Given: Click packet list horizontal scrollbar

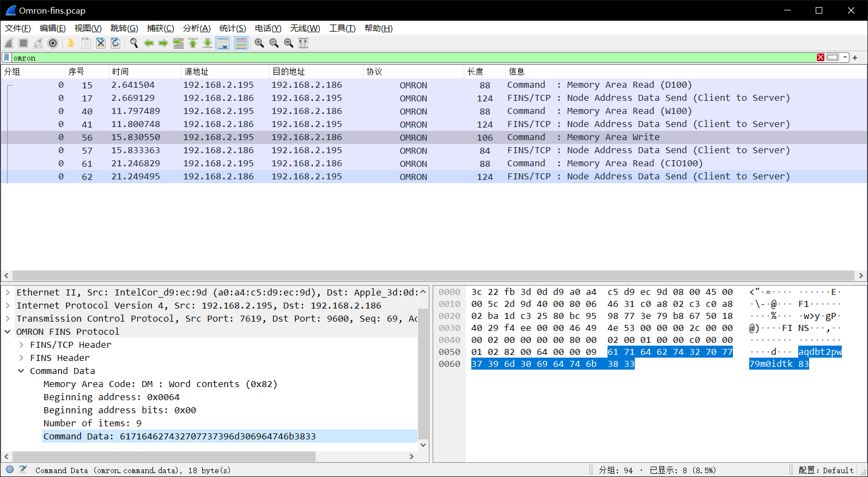Looking at the screenshot, I should point(434,276).
